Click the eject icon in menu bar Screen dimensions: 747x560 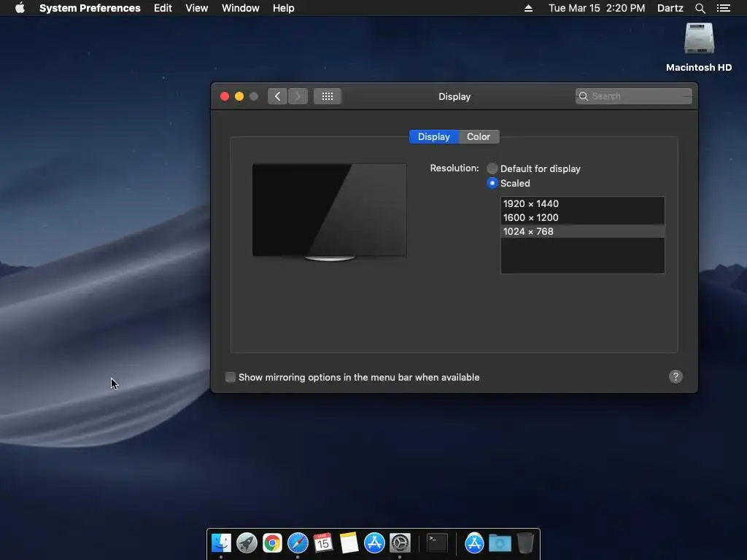528,8
